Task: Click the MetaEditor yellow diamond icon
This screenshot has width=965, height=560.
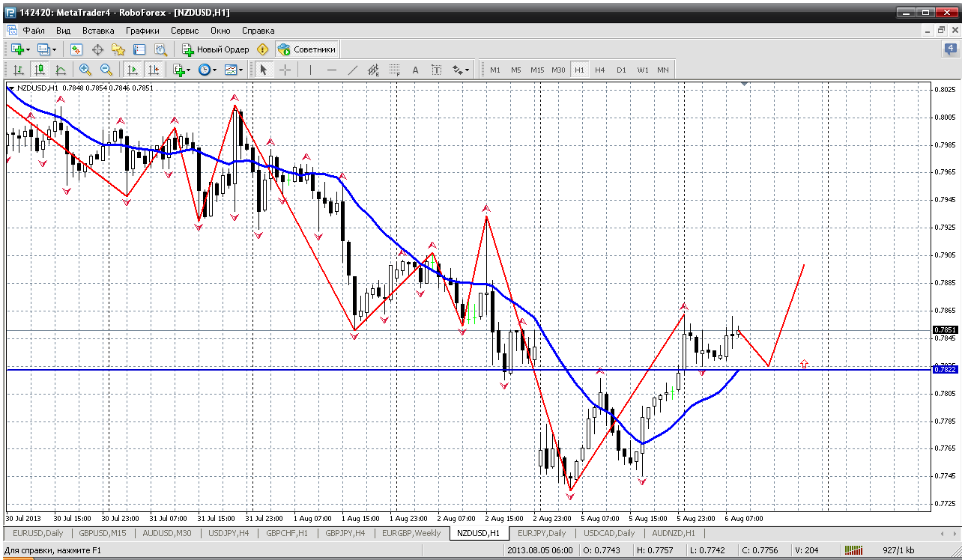Action: coord(262,49)
